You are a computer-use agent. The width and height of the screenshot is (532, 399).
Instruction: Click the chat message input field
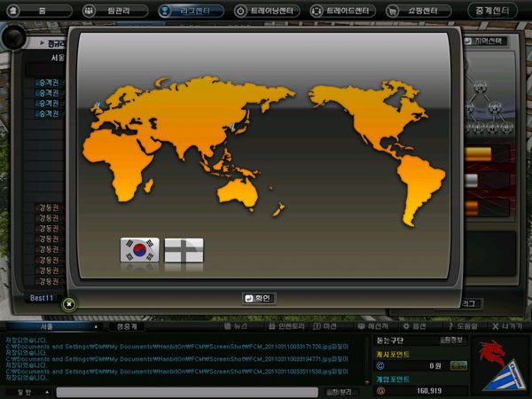coord(186,391)
